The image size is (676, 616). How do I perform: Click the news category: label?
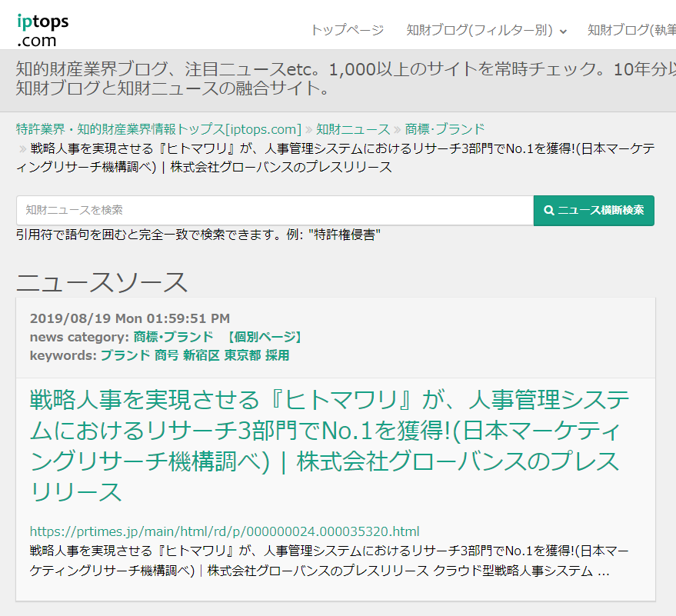pos(79,337)
